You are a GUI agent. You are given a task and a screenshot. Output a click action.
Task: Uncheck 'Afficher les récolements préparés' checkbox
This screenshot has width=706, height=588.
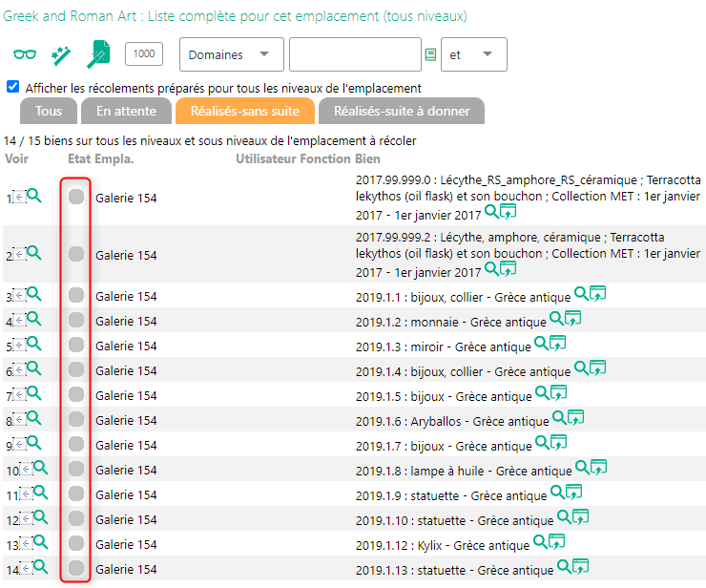(x=12, y=87)
